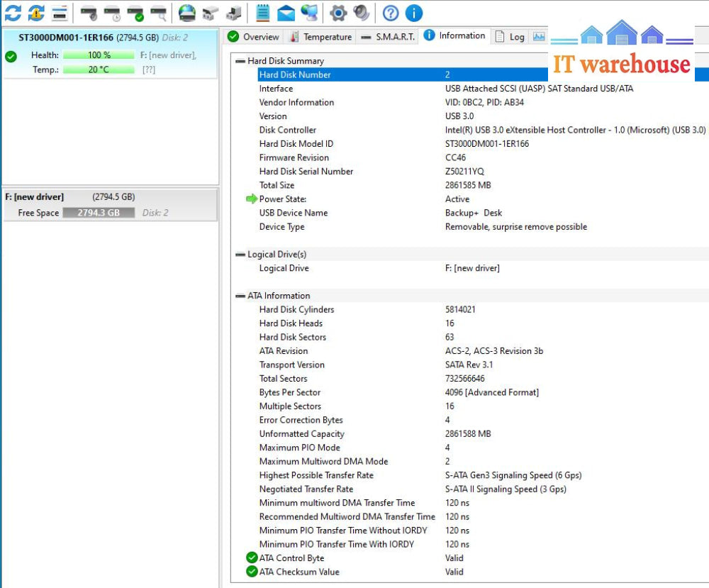Open the disk test with clock icon
The image size is (709, 588).
pyautogui.click(x=112, y=13)
